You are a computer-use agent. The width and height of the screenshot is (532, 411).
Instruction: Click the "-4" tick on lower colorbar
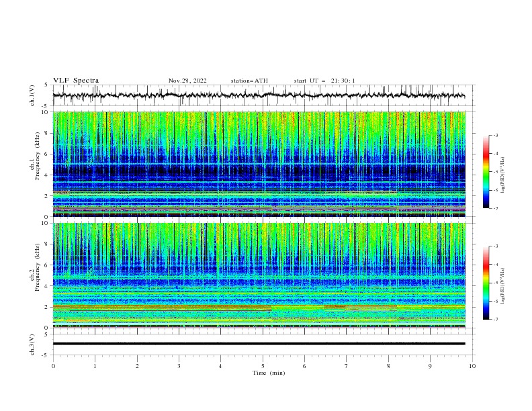[x=495, y=265]
